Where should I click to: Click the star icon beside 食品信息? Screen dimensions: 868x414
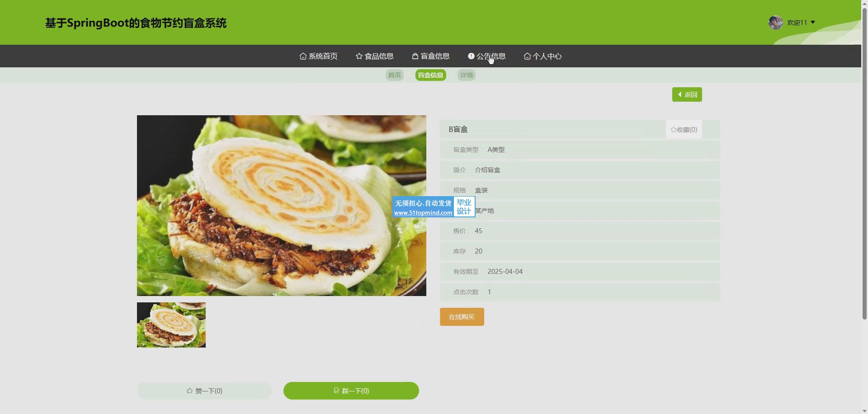coord(359,56)
